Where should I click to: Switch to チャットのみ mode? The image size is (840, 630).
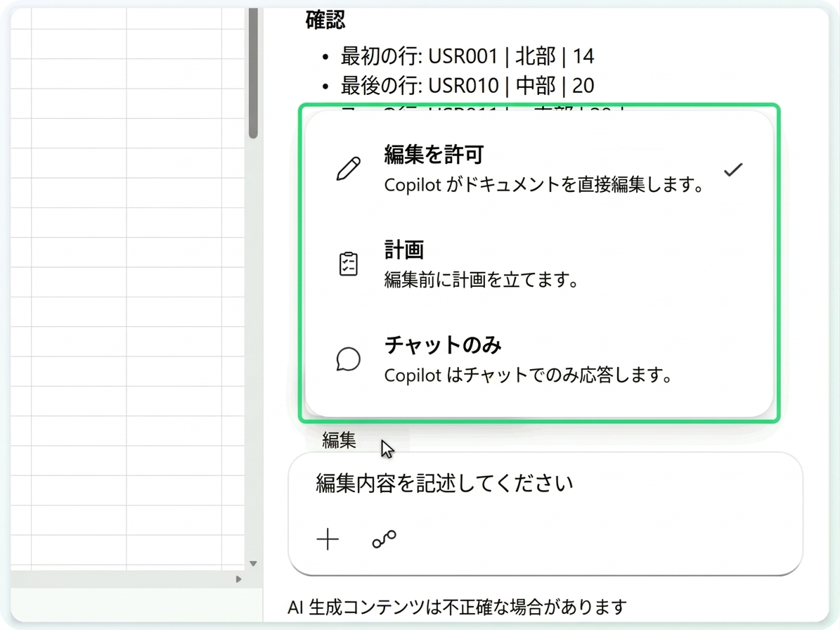pyautogui.click(x=539, y=359)
